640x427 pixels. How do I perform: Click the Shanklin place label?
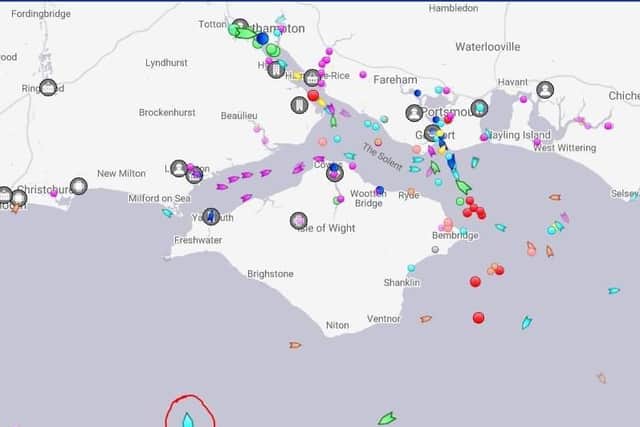[x=401, y=282]
